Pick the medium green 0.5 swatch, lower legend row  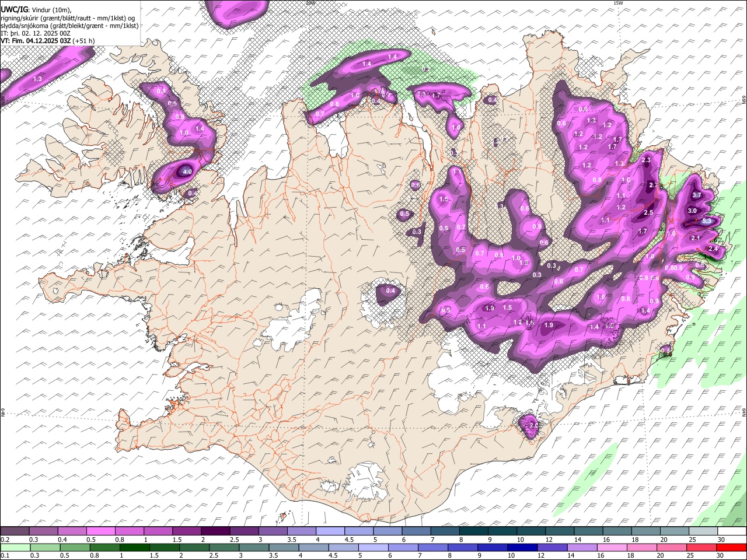coord(75,547)
